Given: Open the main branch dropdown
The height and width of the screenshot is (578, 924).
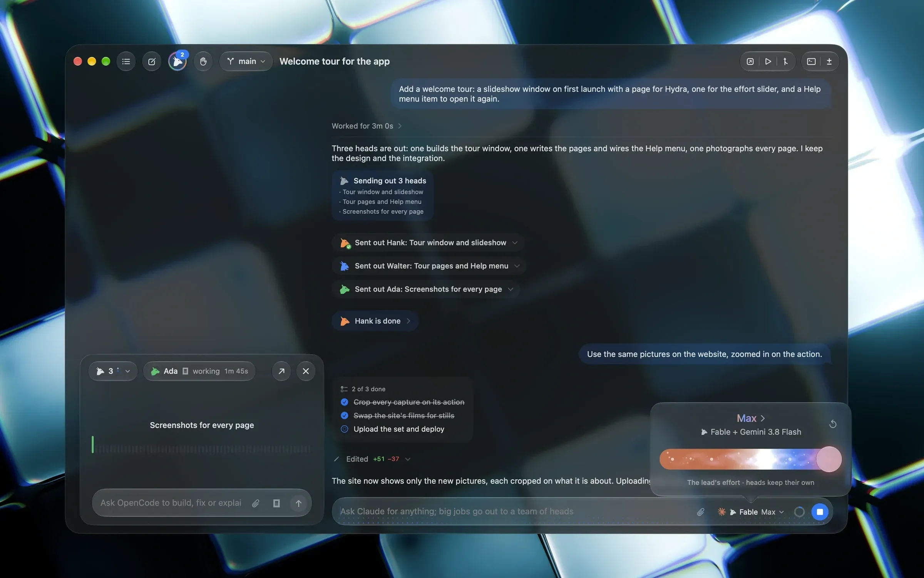Looking at the screenshot, I should pos(246,61).
